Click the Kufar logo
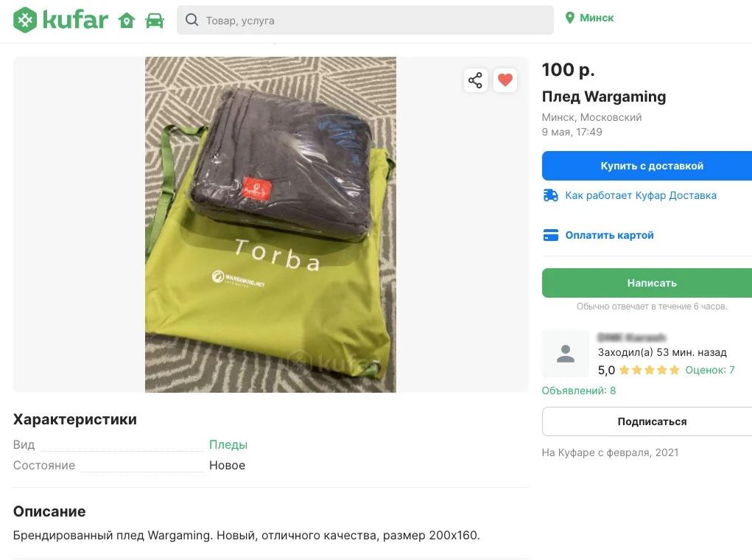752x560 pixels. tap(60, 20)
